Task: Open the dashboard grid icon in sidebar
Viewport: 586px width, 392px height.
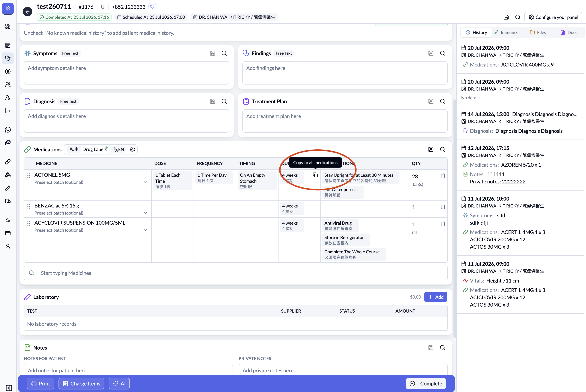Action: pyautogui.click(x=8, y=26)
